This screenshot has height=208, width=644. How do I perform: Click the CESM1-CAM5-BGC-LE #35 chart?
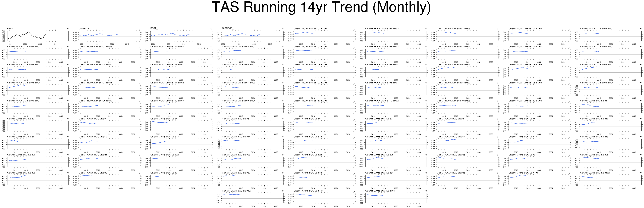468,180
